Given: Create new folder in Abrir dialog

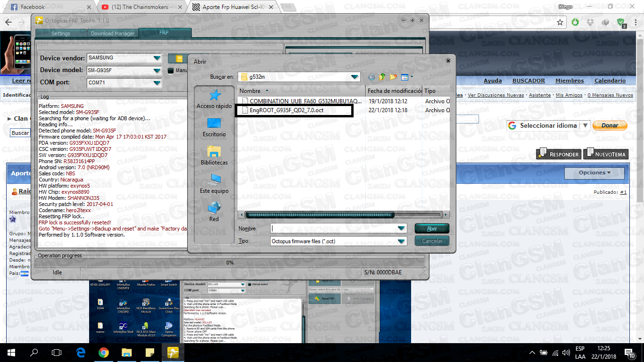Looking at the screenshot, I should tap(393, 77).
